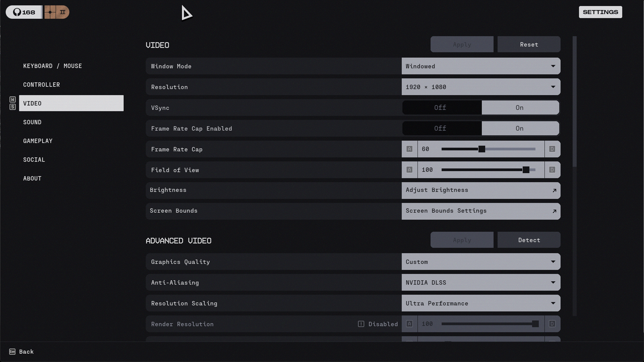Viewport: 644px width, 362px height.
Task: Turn VSync On
Action: [x=520, y=108]
